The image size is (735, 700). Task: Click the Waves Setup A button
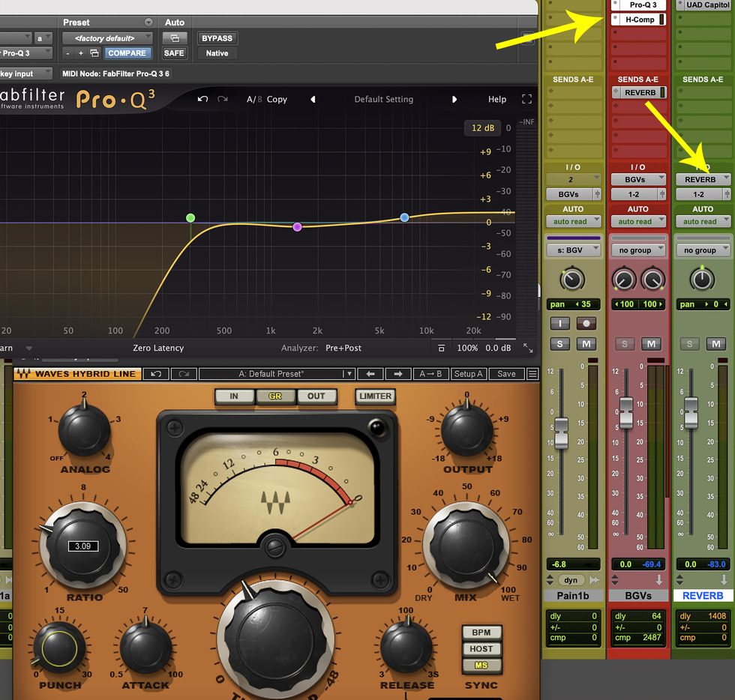(x=468, y=374)
